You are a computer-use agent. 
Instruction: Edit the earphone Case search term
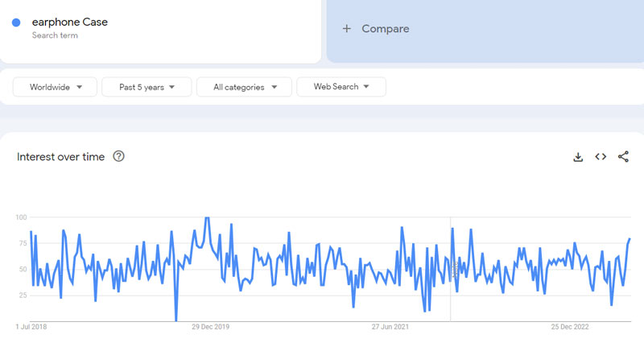[x=69, y=23]
